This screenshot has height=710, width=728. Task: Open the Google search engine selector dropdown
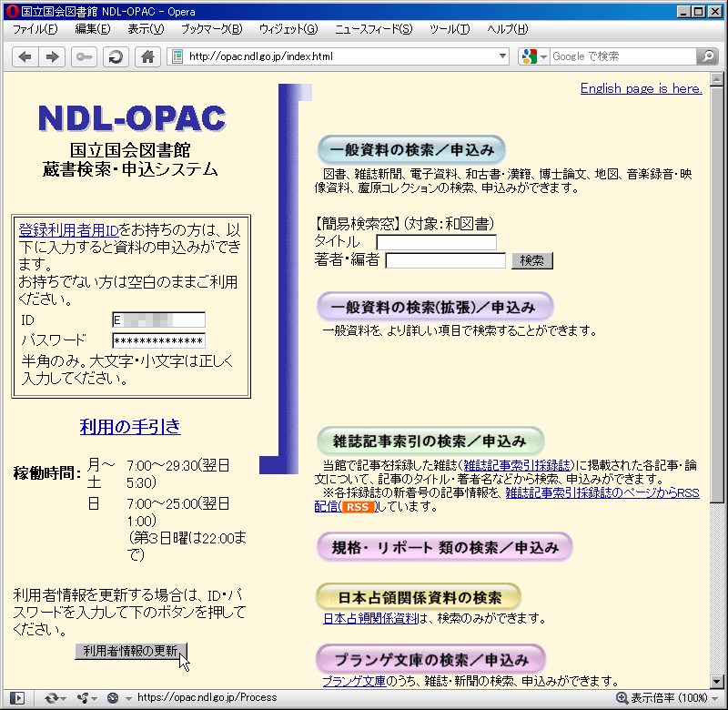pyautogui.click(x=534, y=56)
